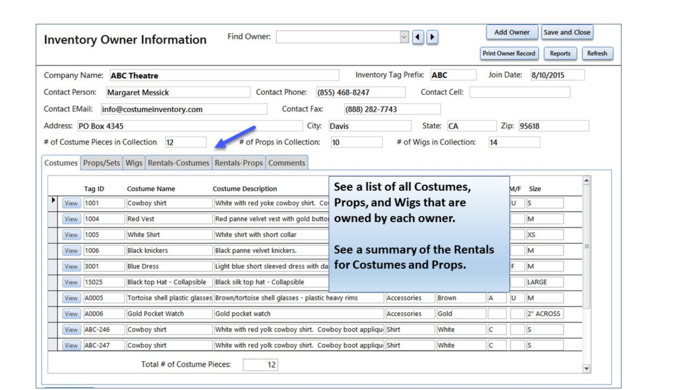
Task: Open the Find Owner dropdown list
Action: 404,37
